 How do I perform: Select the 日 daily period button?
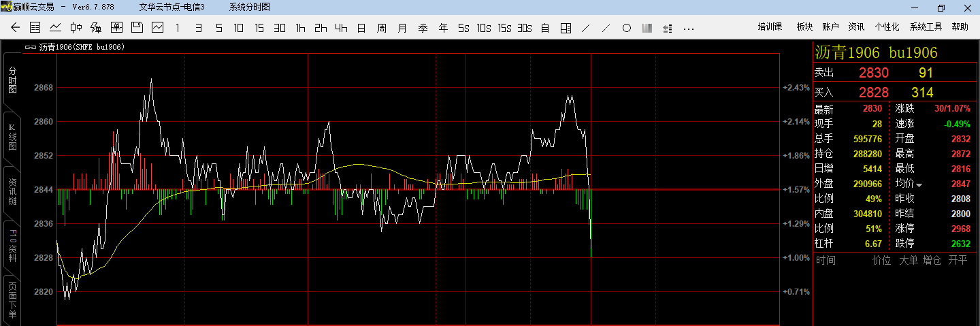tap(361, 28)
